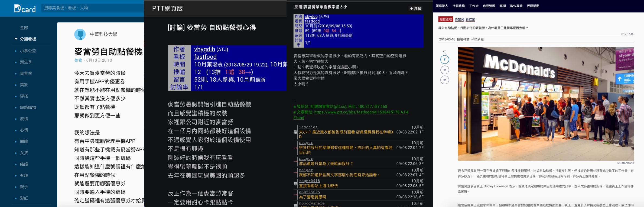The height and width of the screenshot is (207, 644).
Task: Share the article via email icon
Action: pos(444,70)
